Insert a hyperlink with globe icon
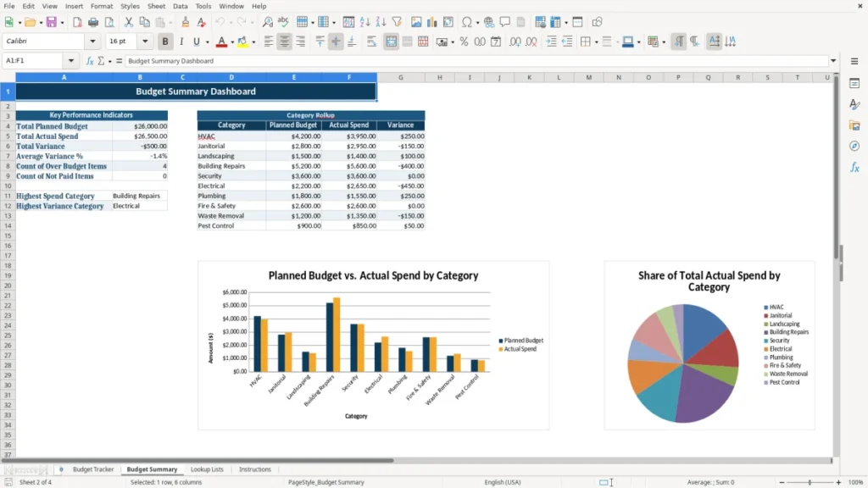 point(489,22)
